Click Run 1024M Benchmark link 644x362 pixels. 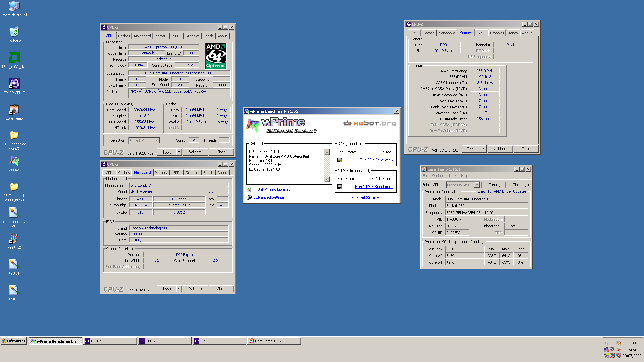[x=374, y=187]
